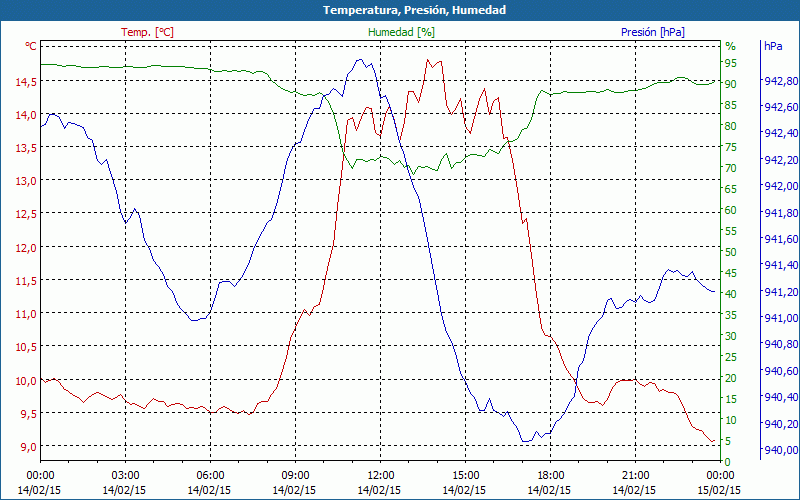Click the 50 humidity axis value
This screenshot has height=500, width=800.
731,252
